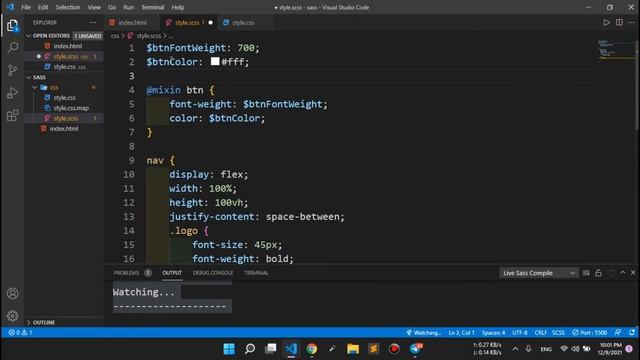
Task: Open the Live Sass Compile output dropdown
Action: point(539,273)
